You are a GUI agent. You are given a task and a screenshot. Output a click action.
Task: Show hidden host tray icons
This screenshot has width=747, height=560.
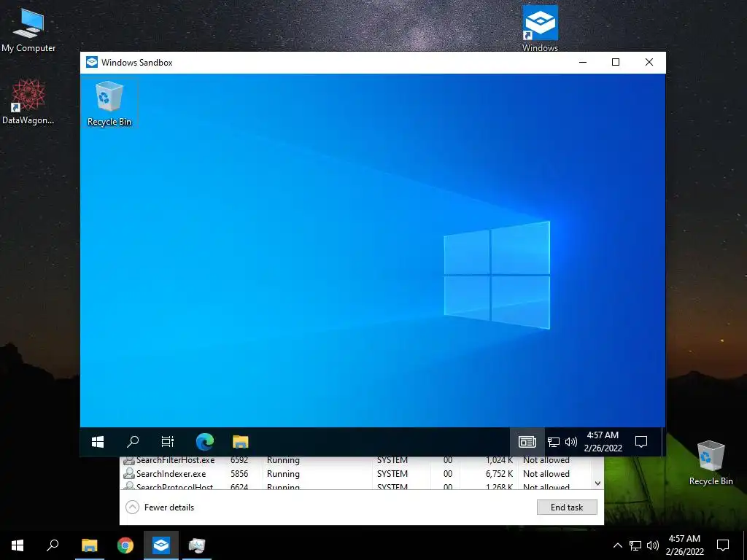click(x=617, y=545)
